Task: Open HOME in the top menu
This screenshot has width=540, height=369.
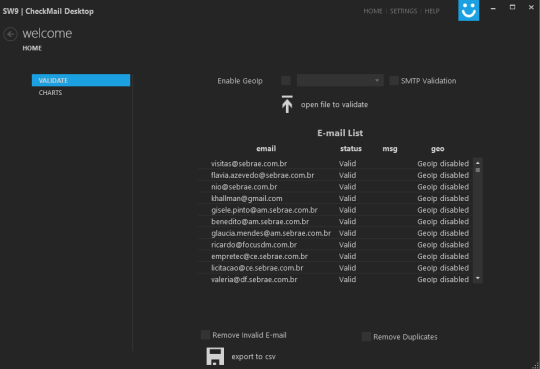Action: coord(373,11)
